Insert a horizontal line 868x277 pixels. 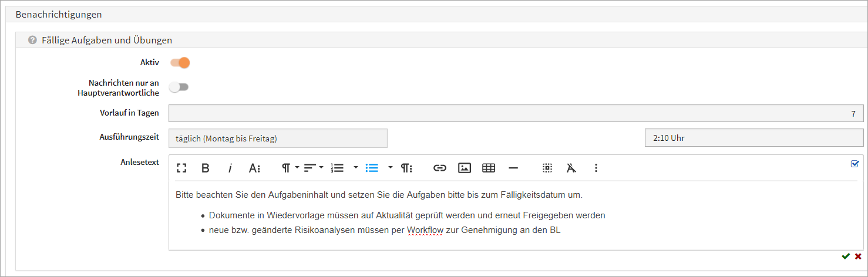(513, 168)
